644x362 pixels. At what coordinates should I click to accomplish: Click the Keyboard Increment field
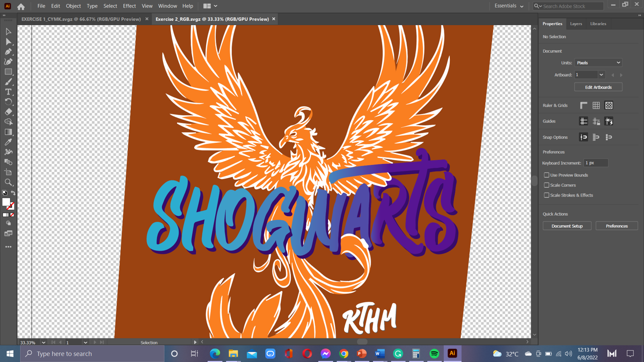pos(596,163)
